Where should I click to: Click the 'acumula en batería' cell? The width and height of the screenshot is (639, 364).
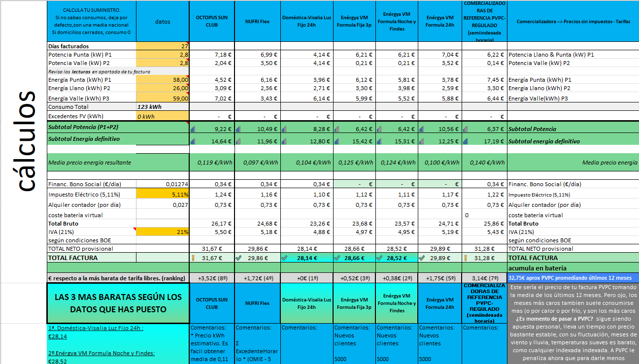(x=573, y=268)
